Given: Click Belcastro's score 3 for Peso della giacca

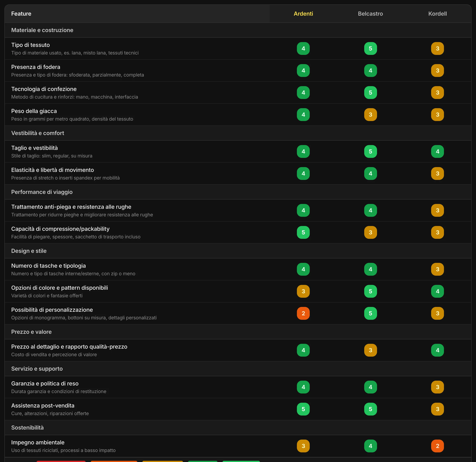Looking at the screenshot, I should pyautogui.click(x=370, y=115).
